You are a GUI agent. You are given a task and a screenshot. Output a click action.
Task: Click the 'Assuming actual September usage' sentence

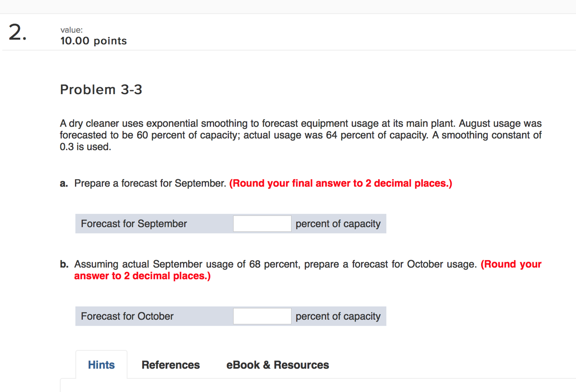pos(275,264)
